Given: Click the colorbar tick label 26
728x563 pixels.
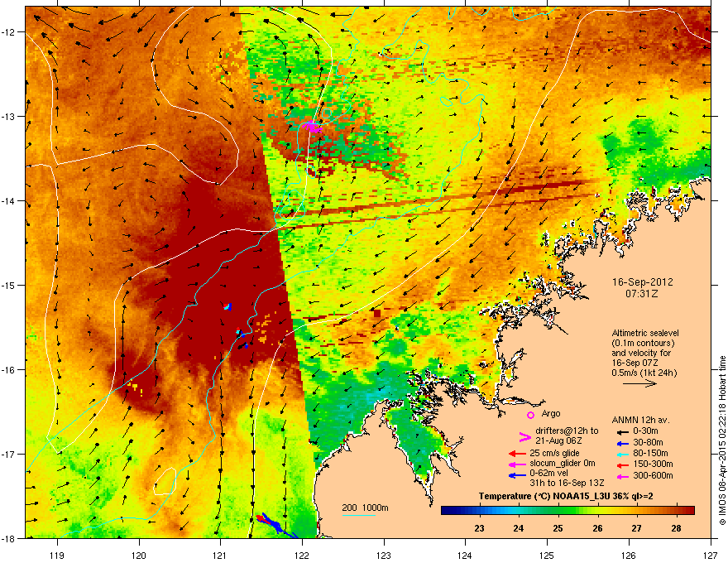Looking at the screenshot, I should click(597, 528).
